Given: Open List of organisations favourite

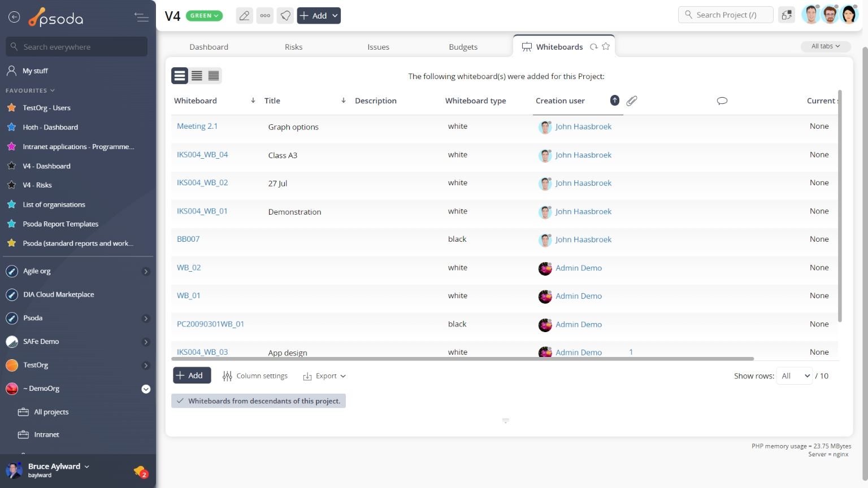Looking at the screenshot, I should click(54, 204).
